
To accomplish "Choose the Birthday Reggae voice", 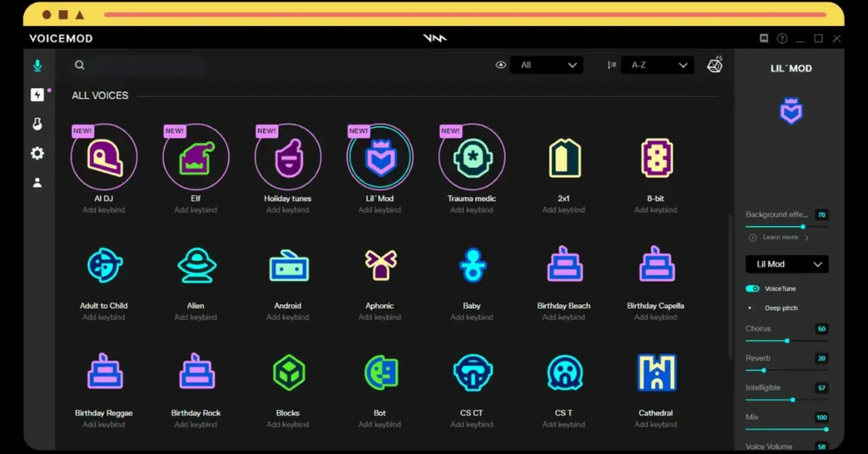I will point(104,372).
